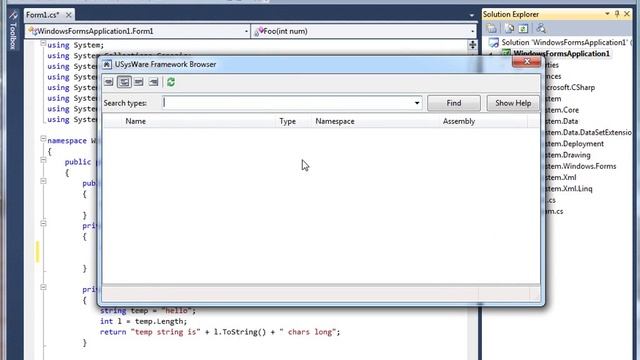Click the View Class Diagram icon in Solution Explorer
This screenshot has width=640, height=360.
tap(541, 28)
